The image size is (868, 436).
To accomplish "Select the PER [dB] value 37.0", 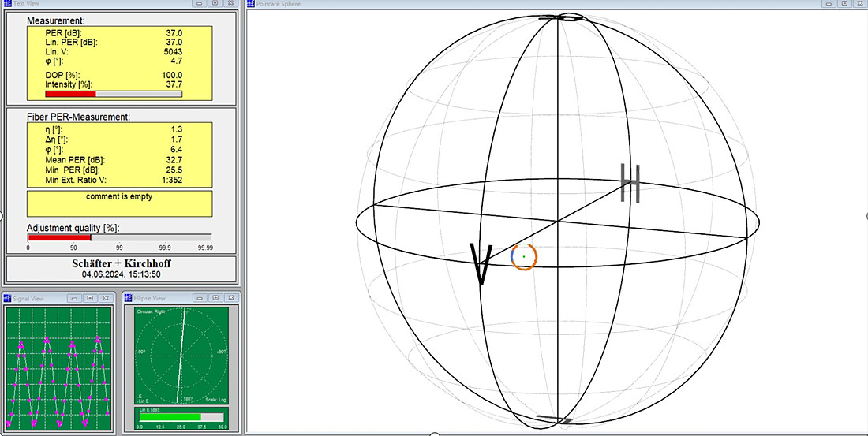I will 174,33.
